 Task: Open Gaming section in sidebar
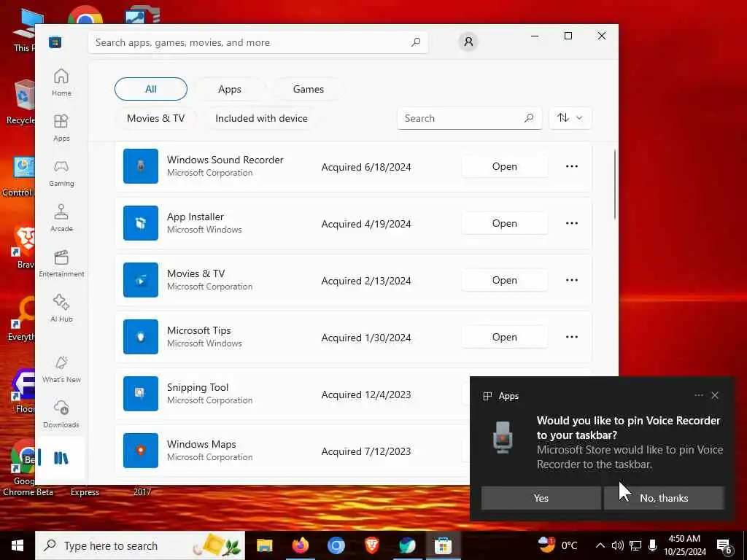[61, 173]
